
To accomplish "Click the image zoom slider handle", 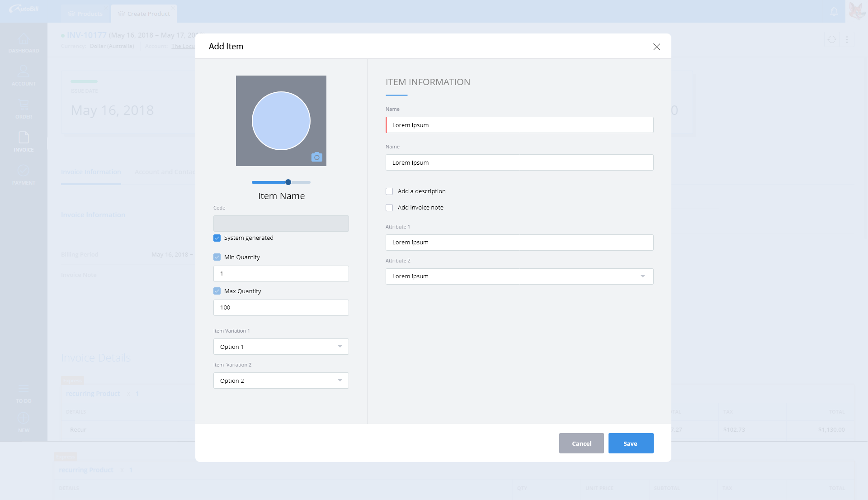I will 288,182.
